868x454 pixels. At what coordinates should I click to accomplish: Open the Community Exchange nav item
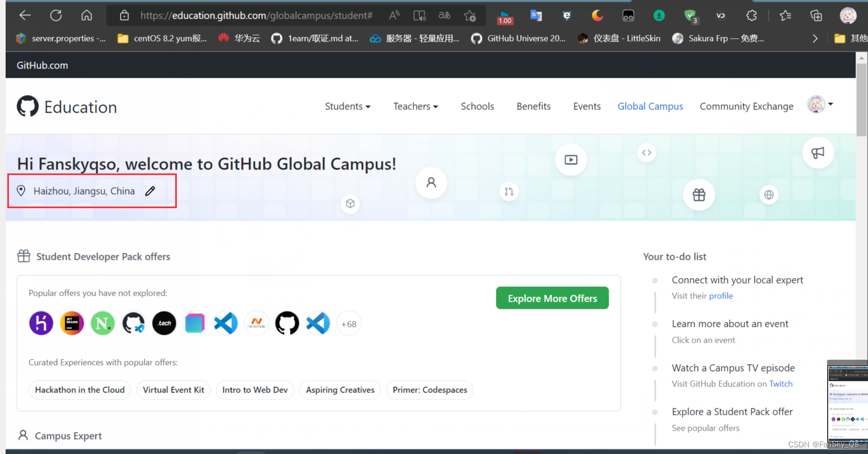747,107
